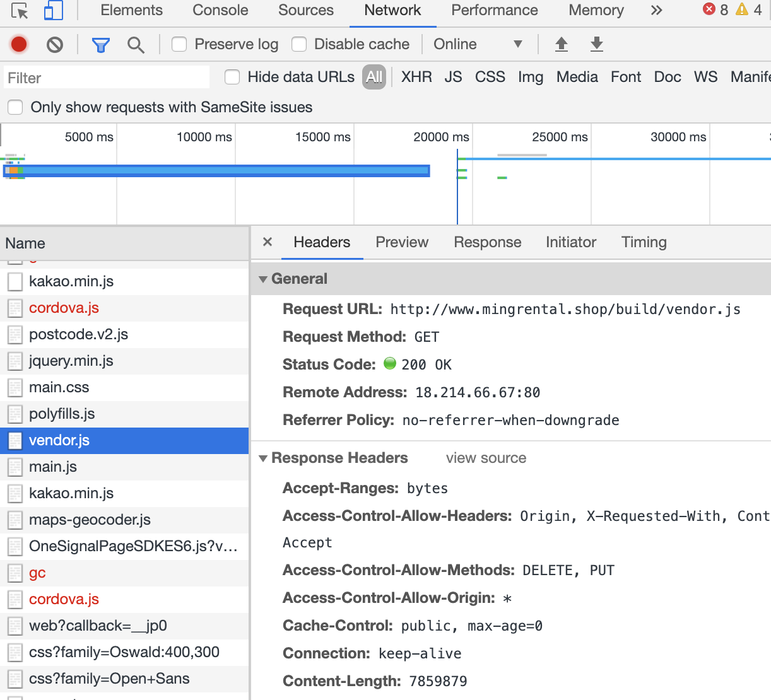Filter requests by CSS
This screenshot has height=700, width=771.
pos(490,77)
